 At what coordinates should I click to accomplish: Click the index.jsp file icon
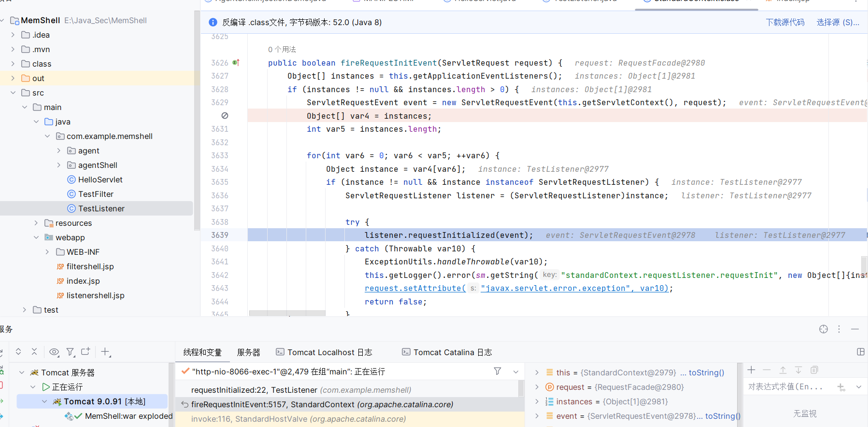click(x=60, y=281)
